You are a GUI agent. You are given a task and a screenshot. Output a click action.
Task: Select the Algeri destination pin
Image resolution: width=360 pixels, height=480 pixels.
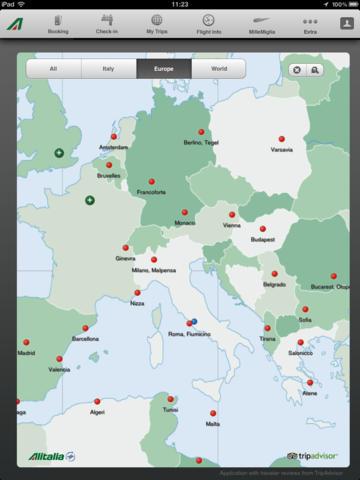point(97,401)
